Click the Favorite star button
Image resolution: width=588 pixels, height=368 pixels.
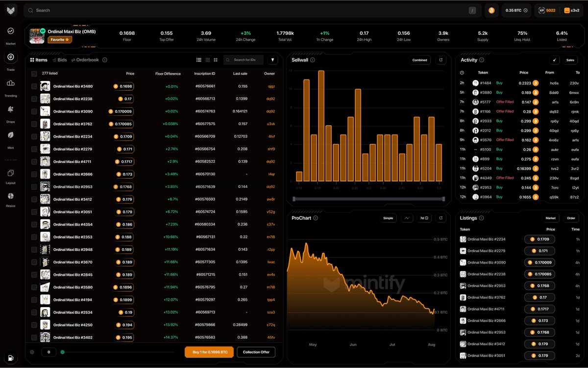pos(60,39)
